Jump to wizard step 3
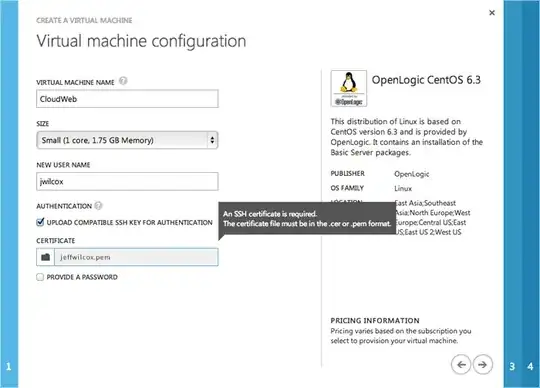Screen dimensions: 540x388 click(512, 366)
